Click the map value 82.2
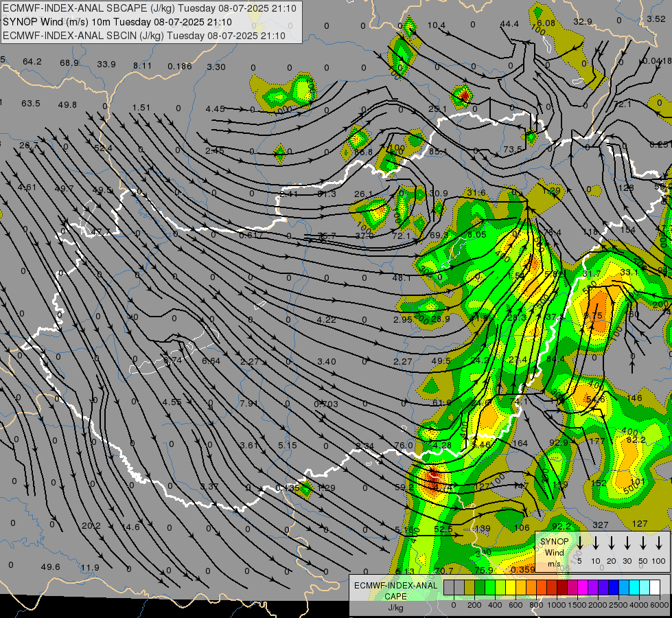The width and height of the screenshot is (672, 618). click(x=636, y=439)
